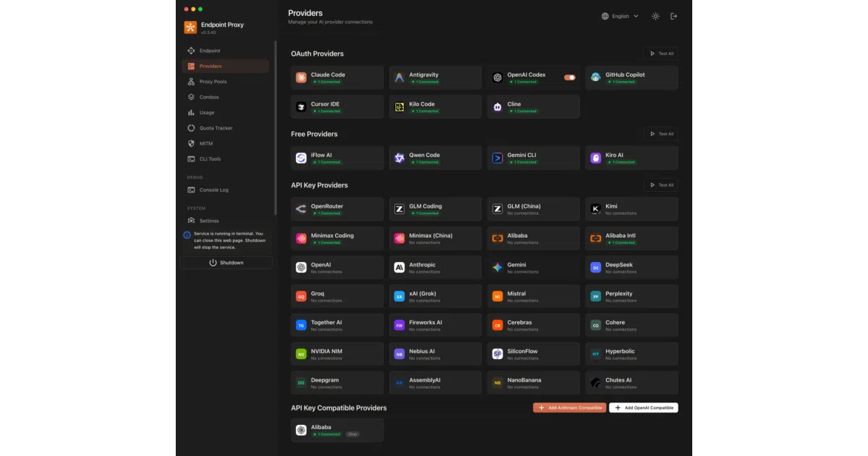Click the Antigravity provider icon
Viewport: 868px width, 456px height.
(399, 77)
